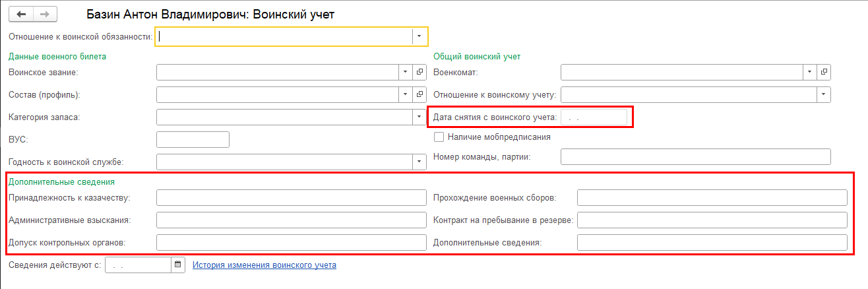Focus the Прохождение военных сборов field

tap(712, 198)
